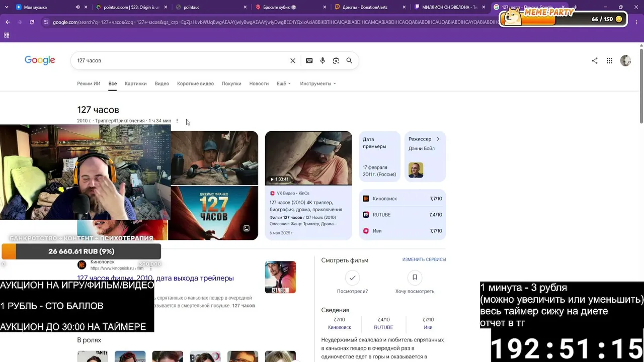644x362 pixels.
Task: Click the Google logo
Action: click(x=40, y=60)
